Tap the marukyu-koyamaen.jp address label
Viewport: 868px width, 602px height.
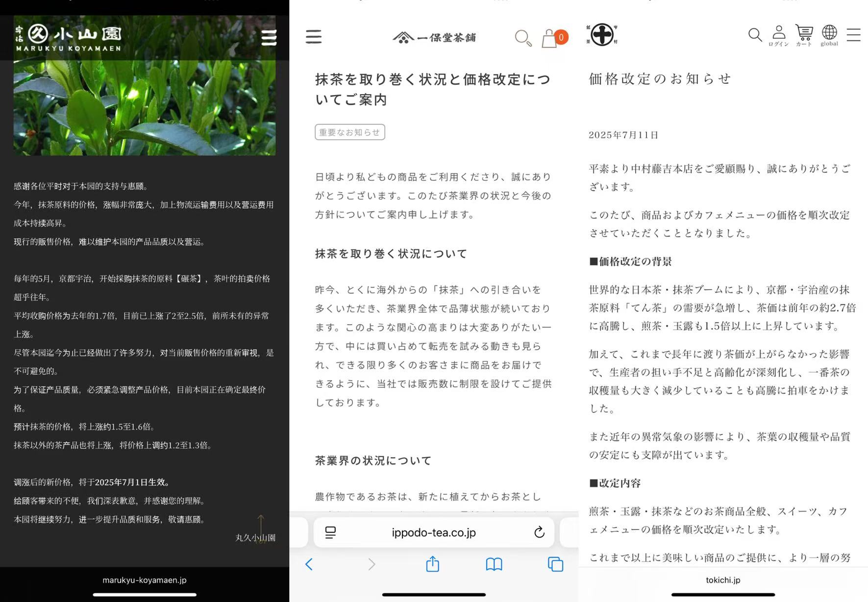tap(145, 580)
